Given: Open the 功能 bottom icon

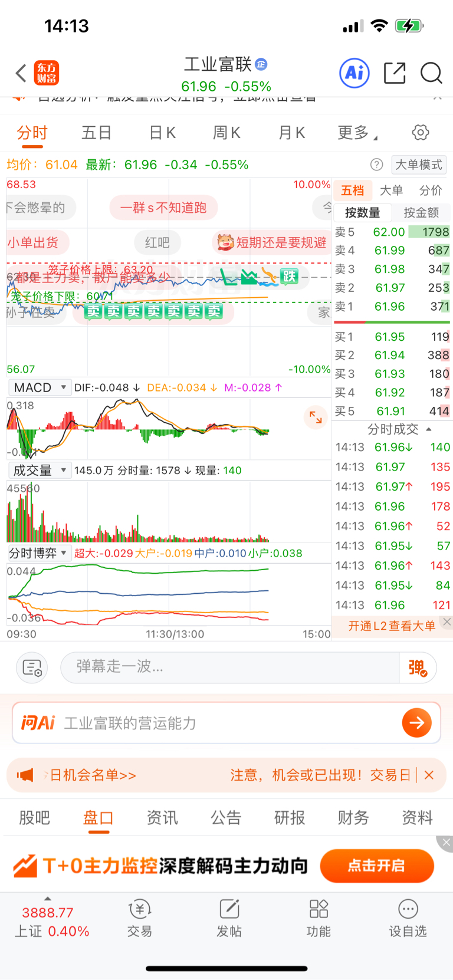Looking at the screenshot, I should coord(319,919).
